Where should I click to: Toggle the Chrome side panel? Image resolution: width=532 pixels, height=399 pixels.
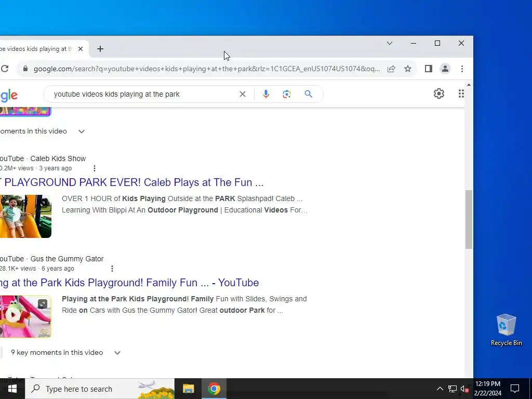pyautogui.click(x=429, y=69)
